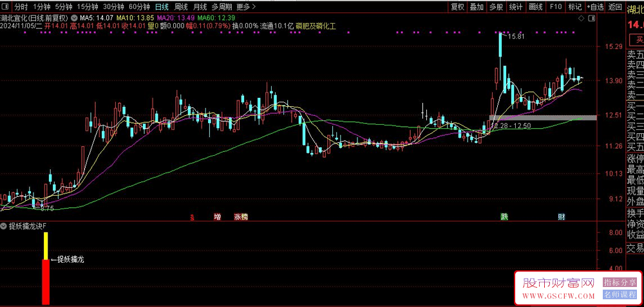Click the diamond icon above the chart

coord(581,19)
